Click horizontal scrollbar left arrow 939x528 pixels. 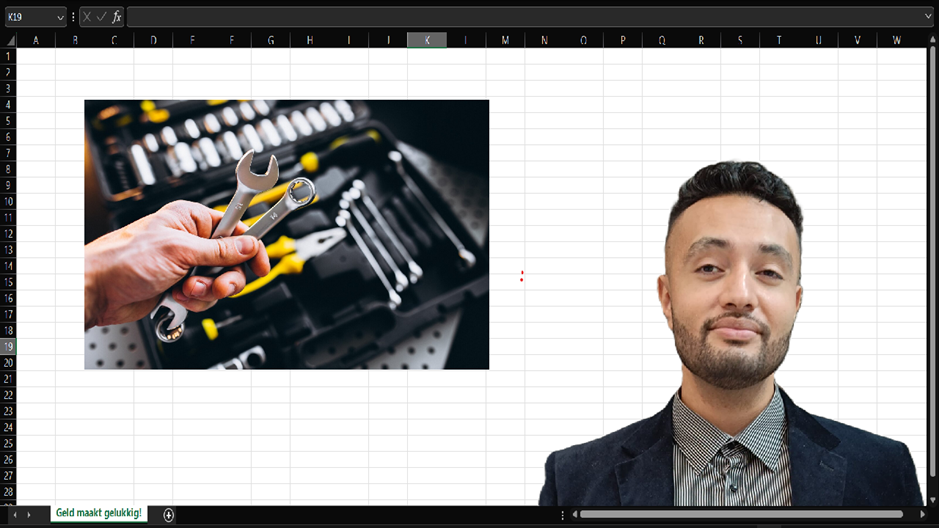point(573,514)
